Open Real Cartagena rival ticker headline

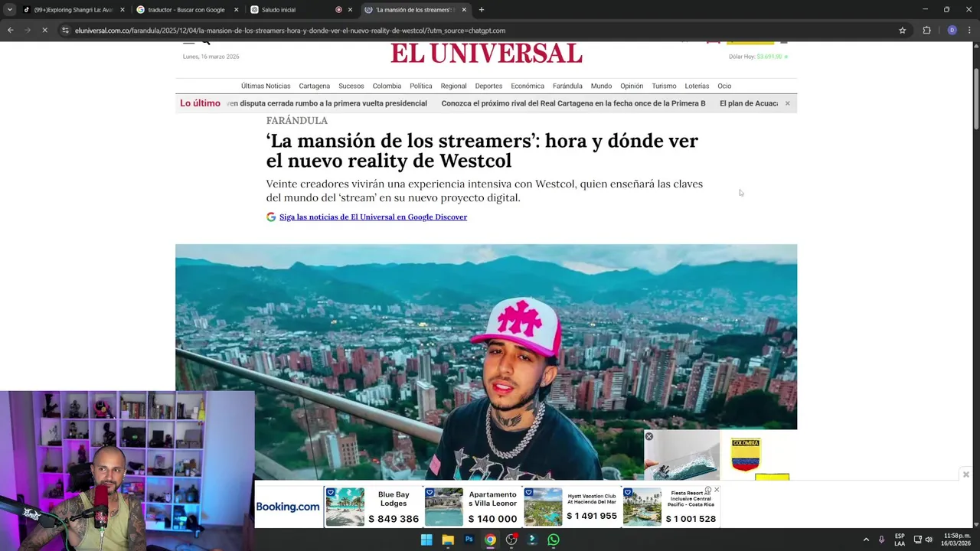[x=573, y=103]
